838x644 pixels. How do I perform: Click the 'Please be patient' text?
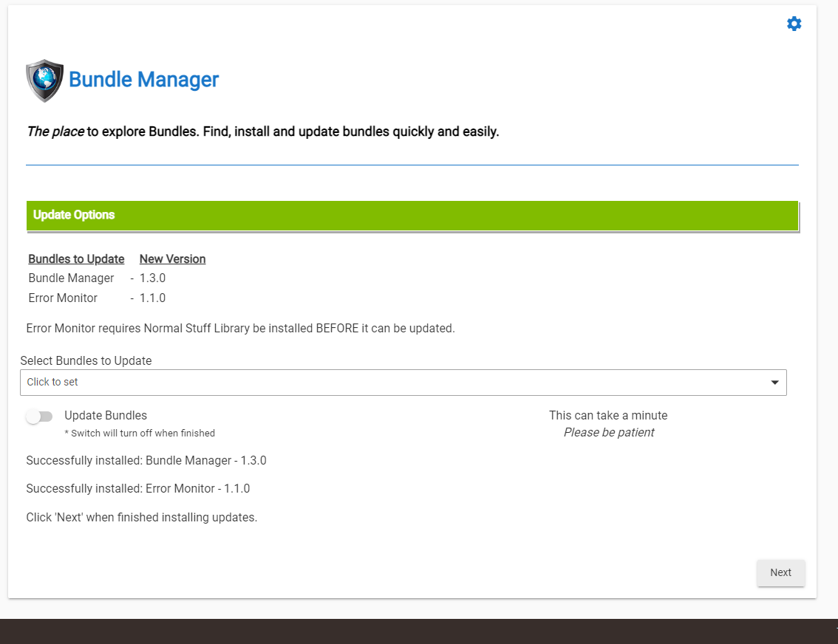(x=608, y=432)
